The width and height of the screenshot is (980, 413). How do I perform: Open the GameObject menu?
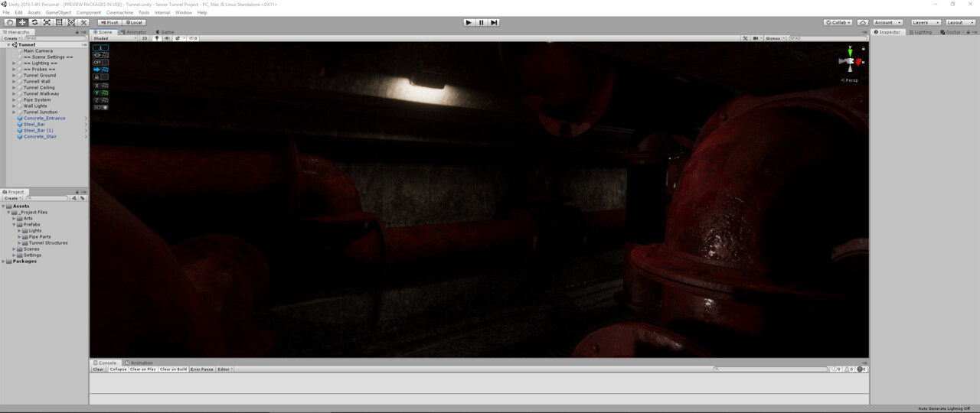(x=58, y=12)
